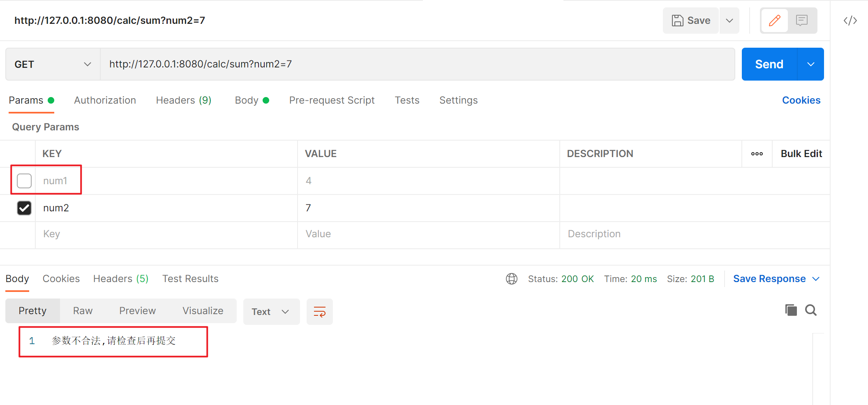Screen dimensions: 868x405
Task: Click the Time 20 ms text
Action: [x=630, y=279]
